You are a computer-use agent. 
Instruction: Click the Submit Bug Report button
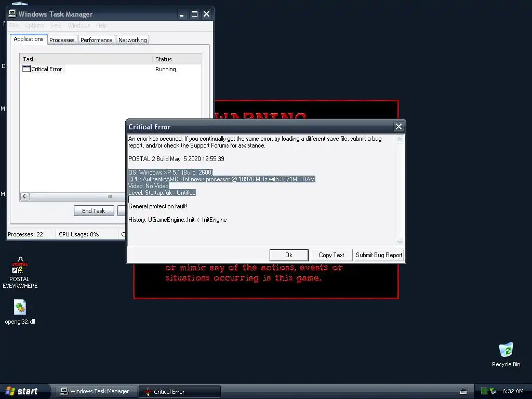(379, 255)
